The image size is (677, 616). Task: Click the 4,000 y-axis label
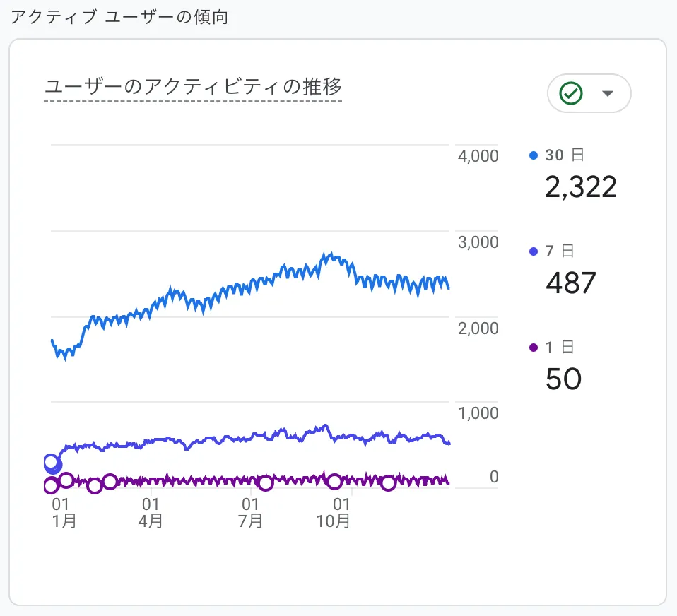476,156
